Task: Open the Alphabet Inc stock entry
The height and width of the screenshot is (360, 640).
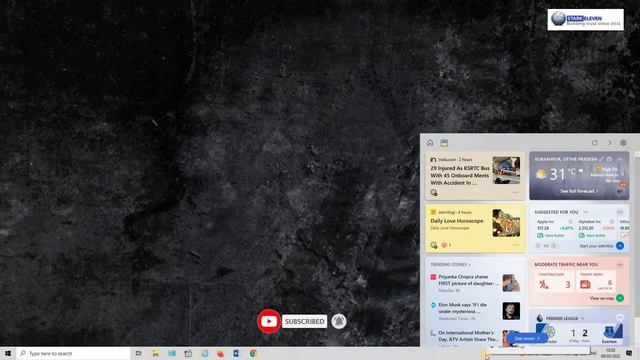Action: (596, 229)
